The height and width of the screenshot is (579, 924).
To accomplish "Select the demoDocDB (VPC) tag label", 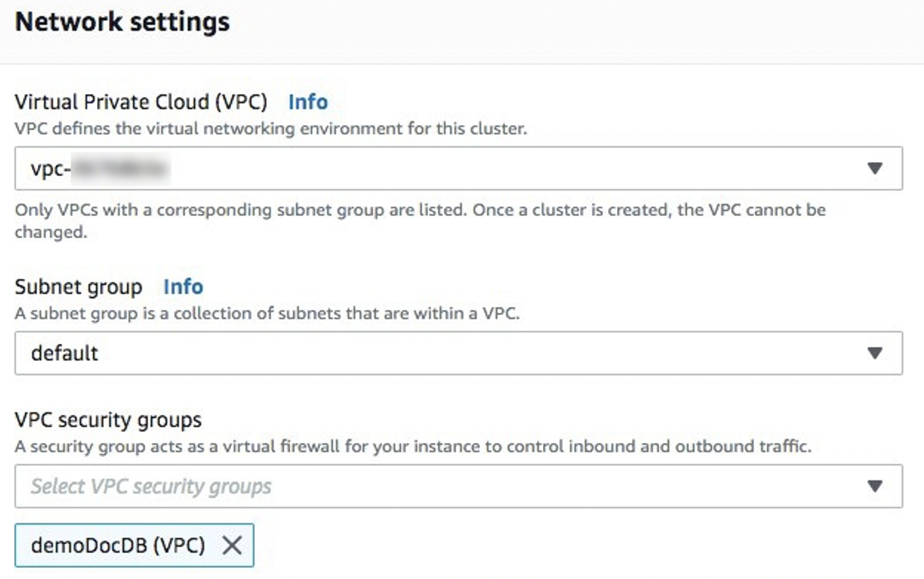I will (118, 545).
